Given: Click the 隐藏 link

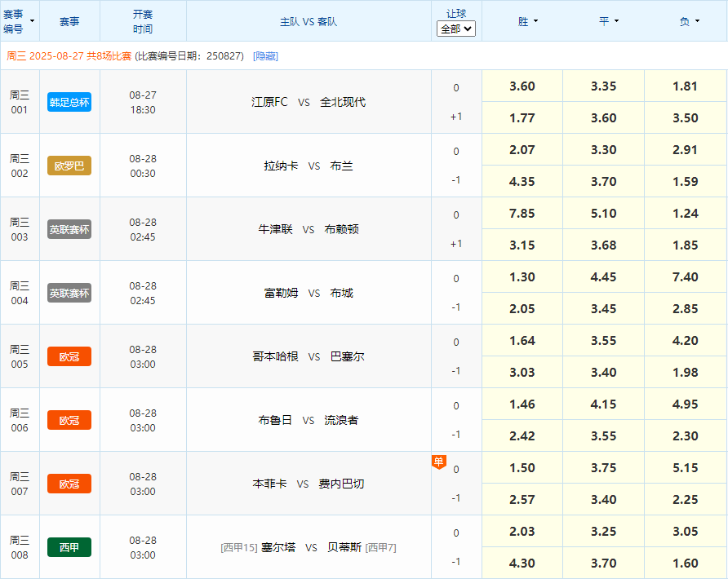Looking at the screenshot, I should [265, 56].
